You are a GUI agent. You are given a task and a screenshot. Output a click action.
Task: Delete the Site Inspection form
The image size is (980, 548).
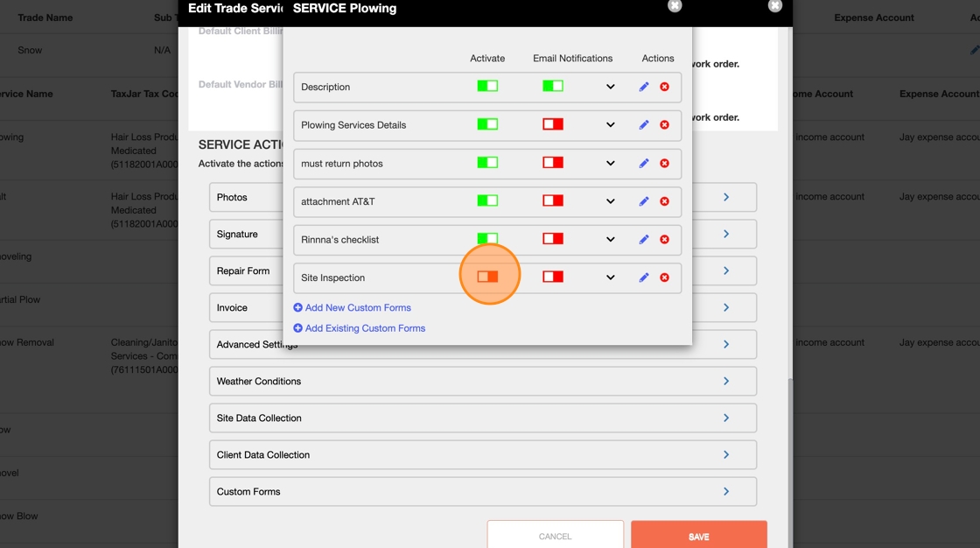tap(664, 278)
